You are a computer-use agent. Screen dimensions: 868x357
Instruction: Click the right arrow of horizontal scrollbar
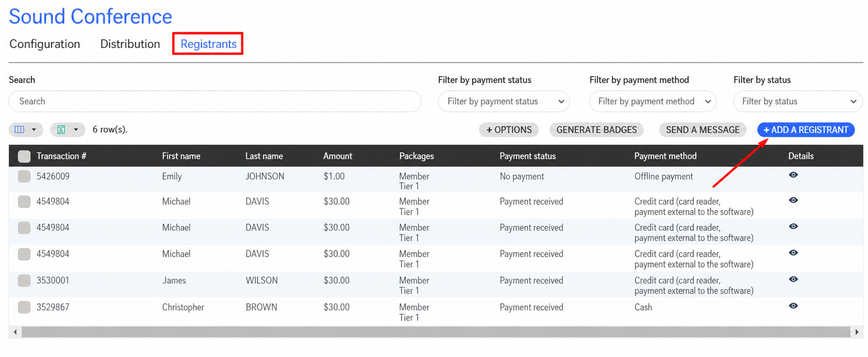pyautogui.click(x=857, y=332)
